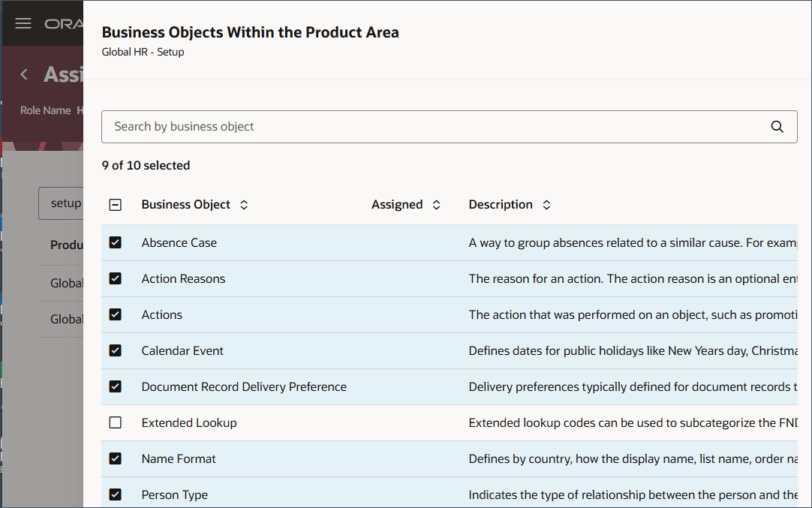Open the hamburger navigation menu
This screenshot has height=508, width=812.
pyautogui.click(x=23, y=23)
